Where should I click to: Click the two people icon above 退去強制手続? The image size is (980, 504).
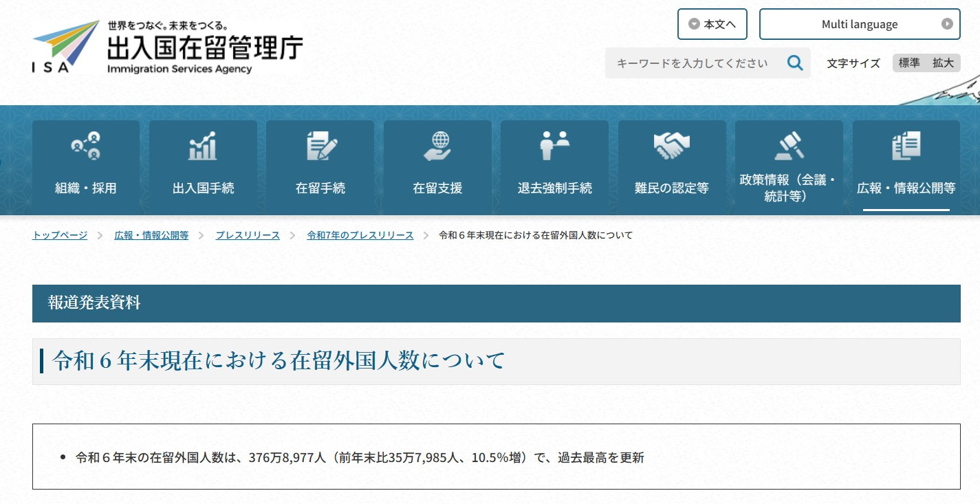coord(554,146)
